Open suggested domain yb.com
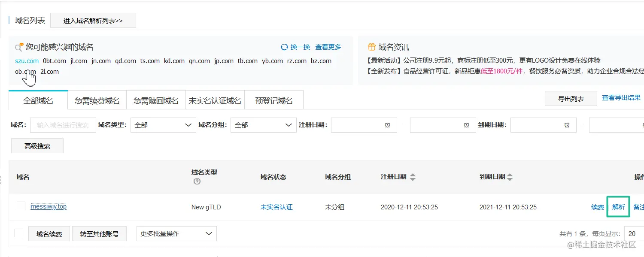644x257 pixels. (x=272, y=61)
